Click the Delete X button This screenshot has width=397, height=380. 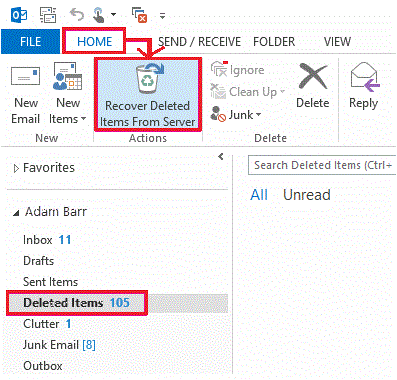click(x=313, y=86)
